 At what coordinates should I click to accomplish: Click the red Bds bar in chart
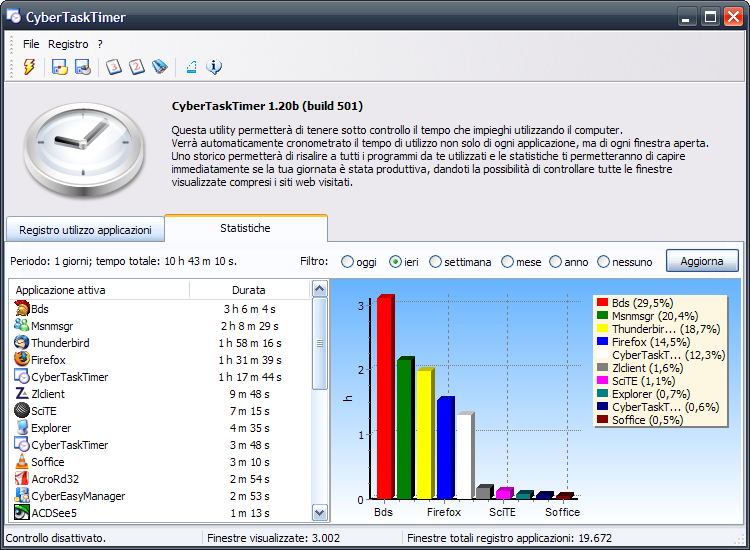click(385, 397)
